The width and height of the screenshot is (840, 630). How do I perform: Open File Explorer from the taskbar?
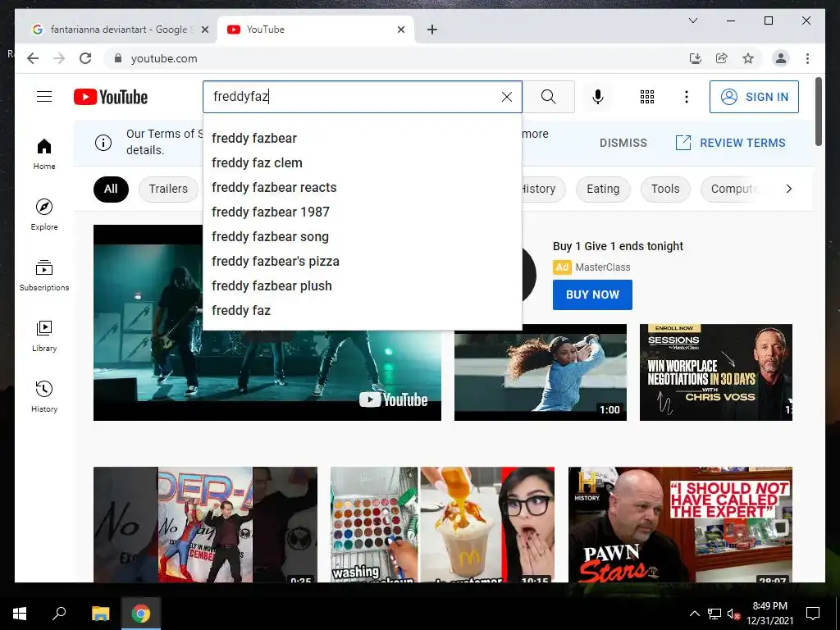(x=100, y=614)
